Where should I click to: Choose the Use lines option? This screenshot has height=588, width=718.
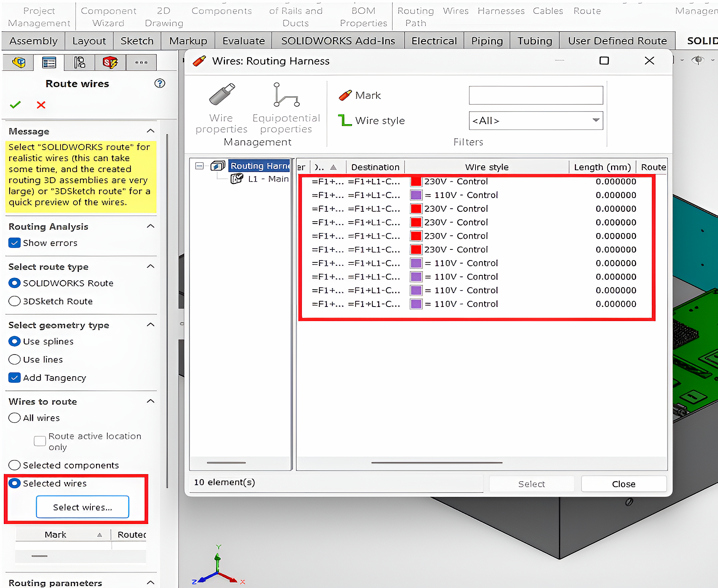[x=14, y=360]
